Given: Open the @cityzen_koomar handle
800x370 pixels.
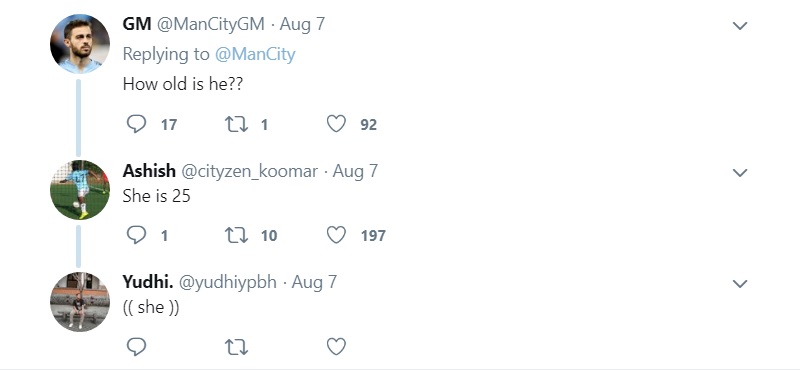Looking at the screenshot, I should tap(249, 171).
